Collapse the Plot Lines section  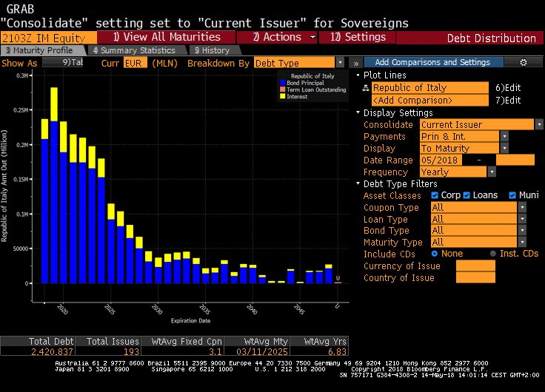(358, 75)
